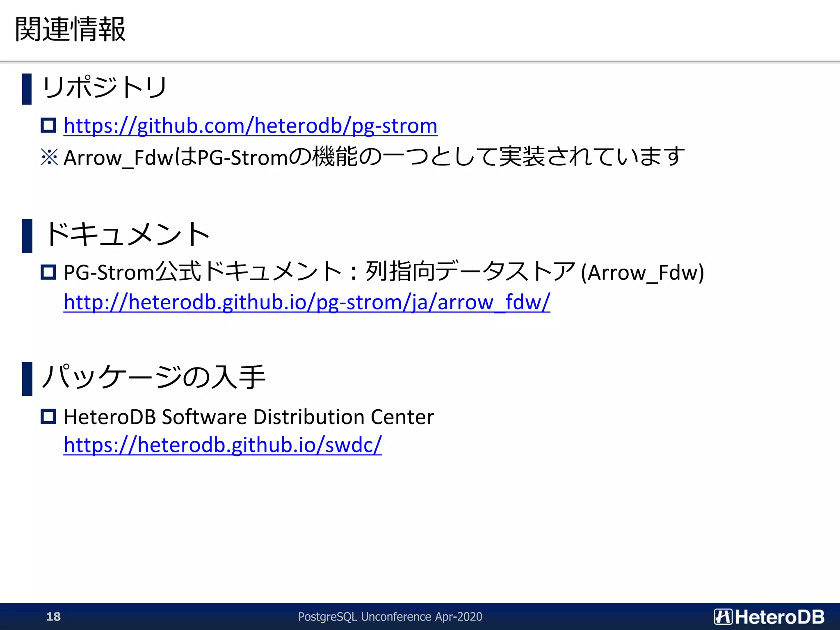Click the square bullet beside PG-Strom公式ドキュメント
The image size is (840, 630).
[48, 272]
